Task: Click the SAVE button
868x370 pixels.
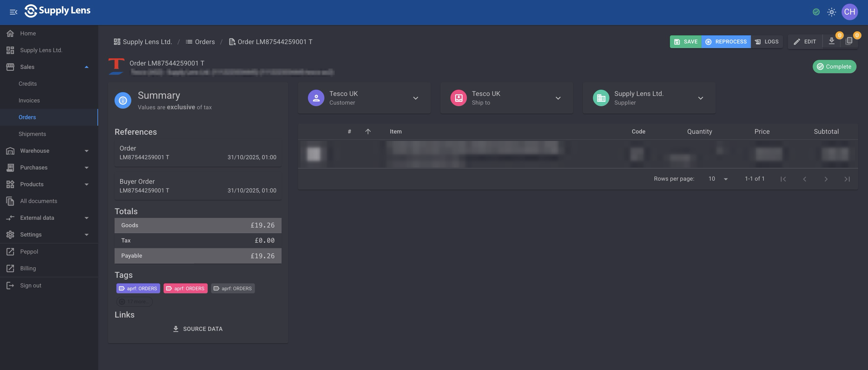Action: (685, 42)
